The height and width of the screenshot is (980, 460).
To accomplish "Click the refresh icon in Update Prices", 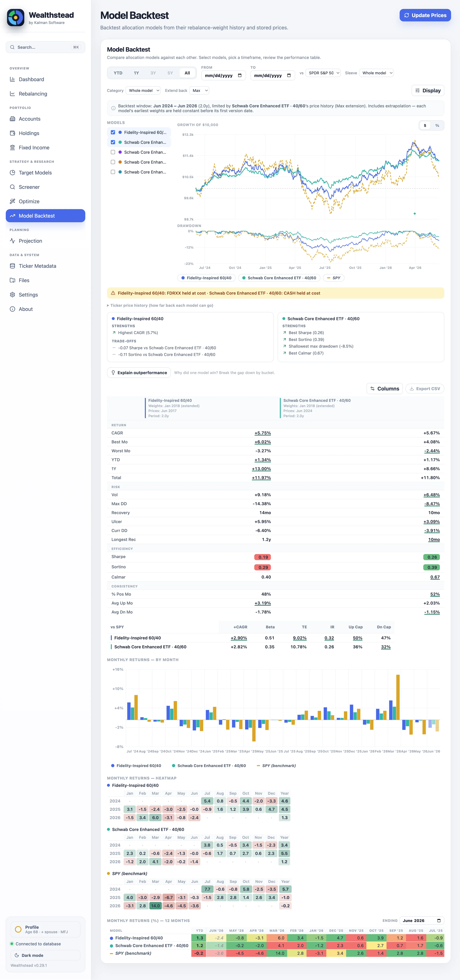I will pyautogui.click(x=407, y=15).
